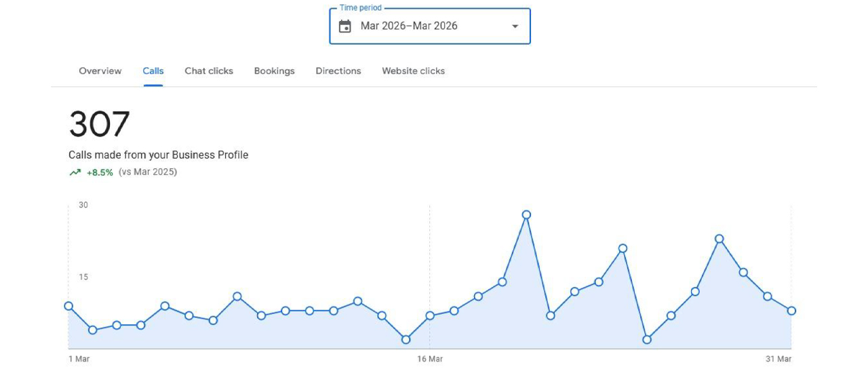868x388 pixels.
Task: Click the green upward trend arrow icon
Action: [75, 172]
